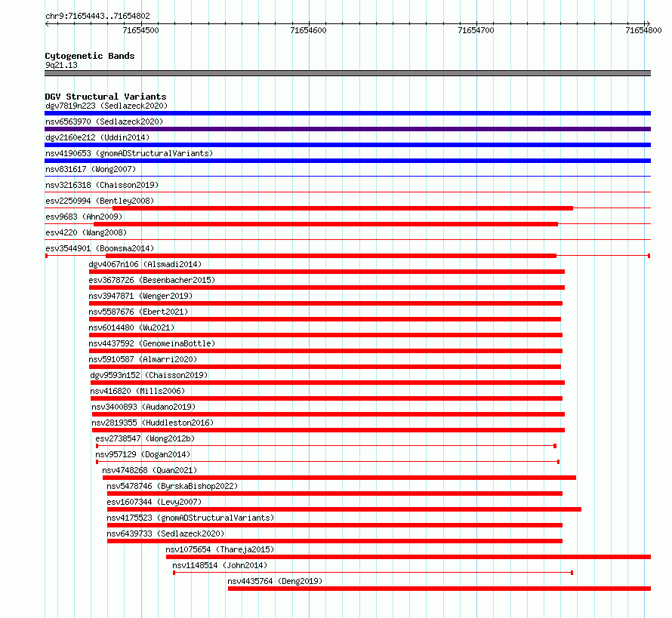
Task: Open the dgv2160e212 (Uddin2014) variant
Action: [x=97, y=137]
